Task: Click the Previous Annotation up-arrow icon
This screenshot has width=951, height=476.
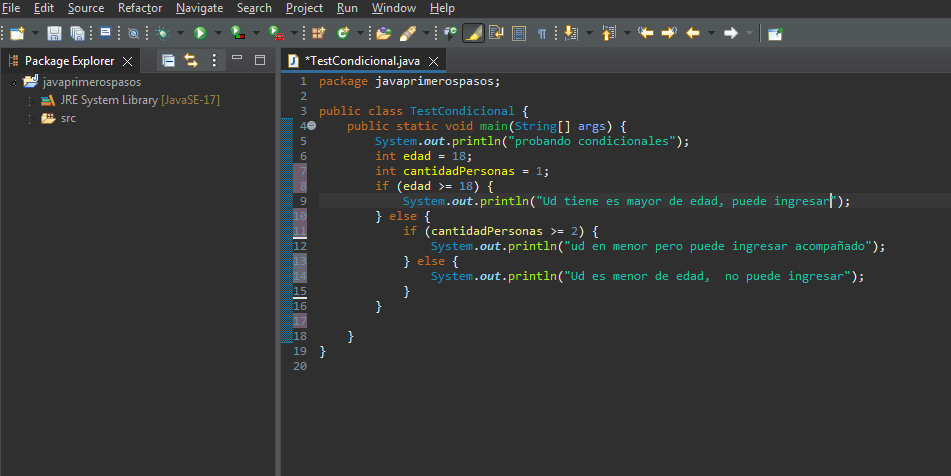Action: tap(609, 33)
